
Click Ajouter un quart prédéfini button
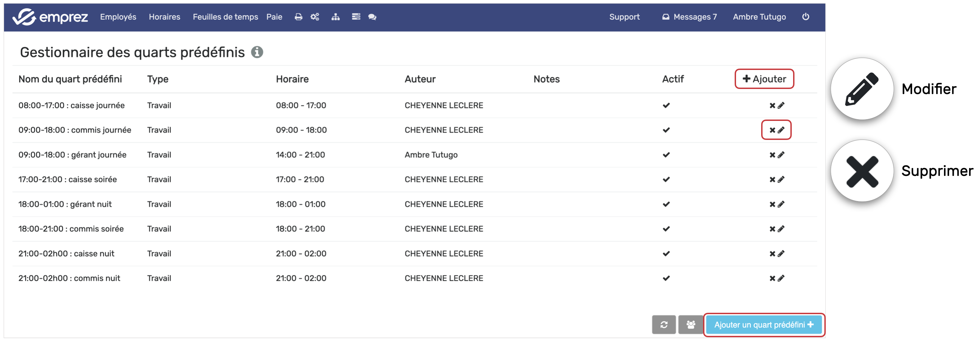(764, 325)
